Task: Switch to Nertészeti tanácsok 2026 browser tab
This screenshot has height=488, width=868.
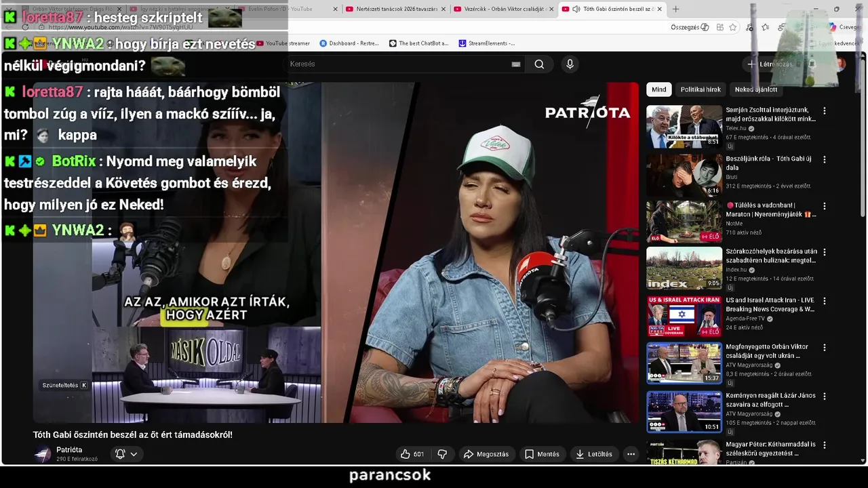Action: click(395, 9)
